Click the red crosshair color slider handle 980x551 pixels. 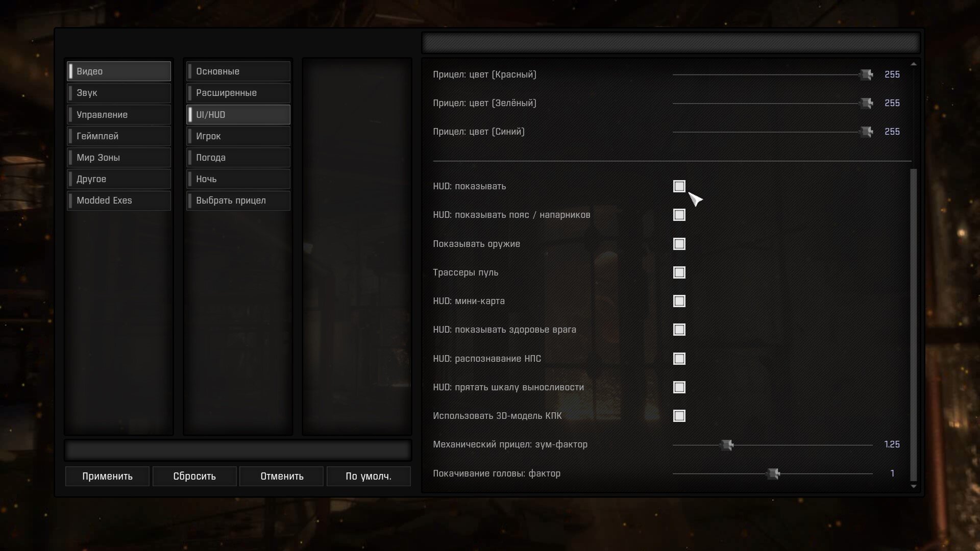pos(866,74)
